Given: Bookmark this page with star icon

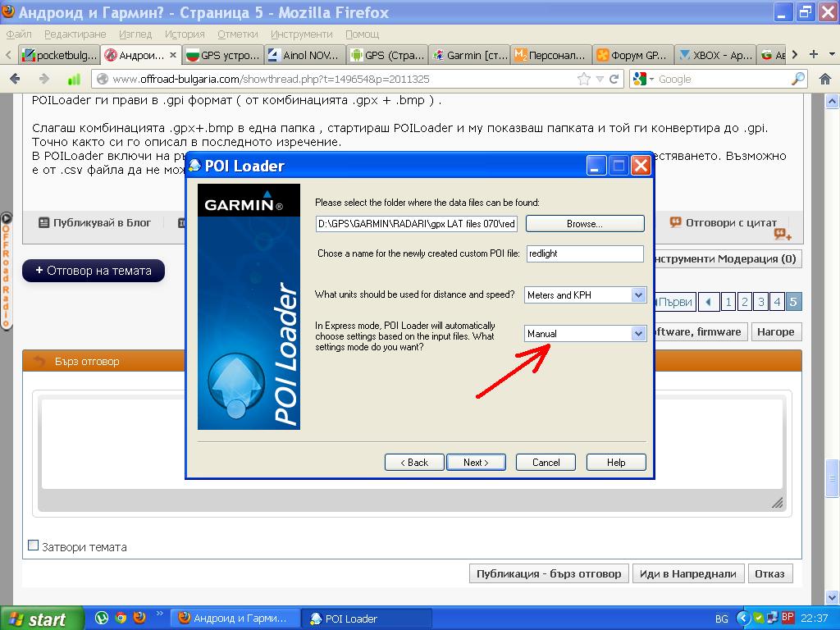Looking at the screenshot, I should [584, 80].
